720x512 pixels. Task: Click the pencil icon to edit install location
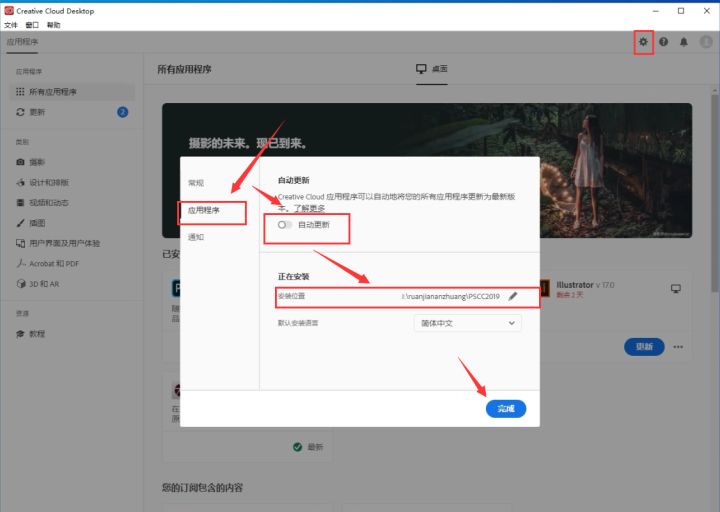click(x=513, y=296)
